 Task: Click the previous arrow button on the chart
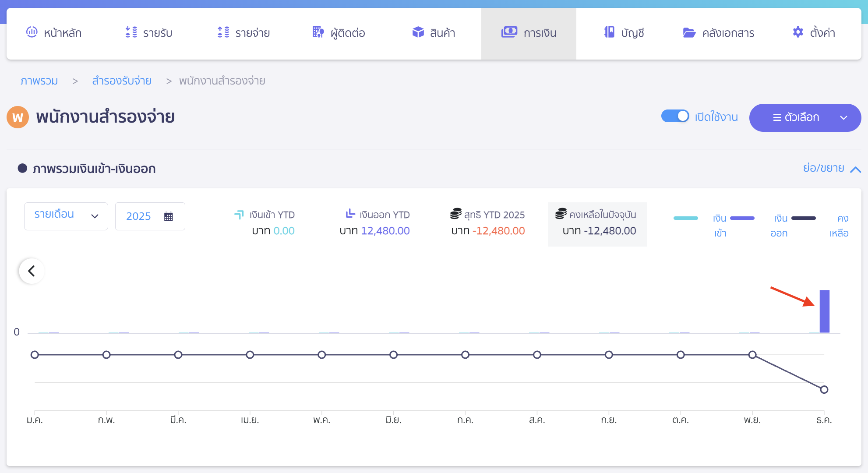tap(32, 271)
